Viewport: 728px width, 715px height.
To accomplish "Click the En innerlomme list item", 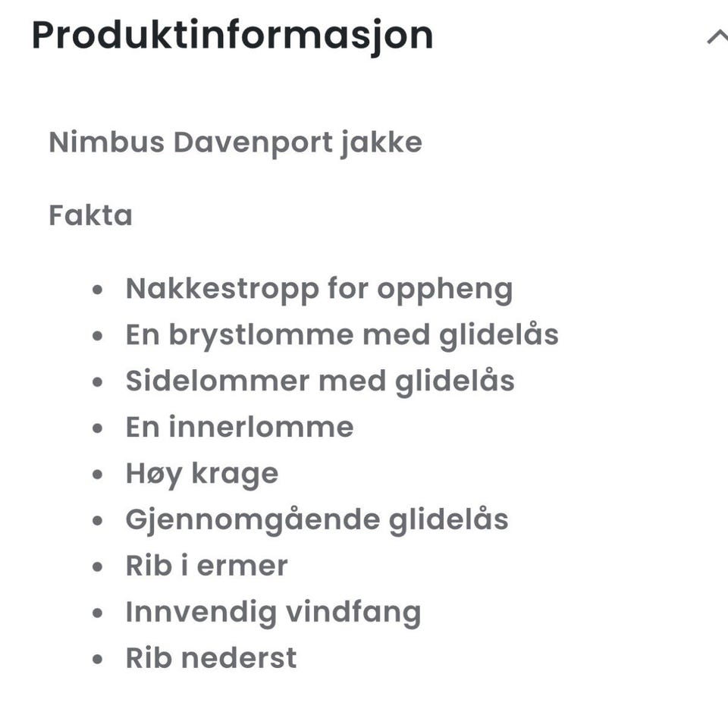I will [240, 427].
